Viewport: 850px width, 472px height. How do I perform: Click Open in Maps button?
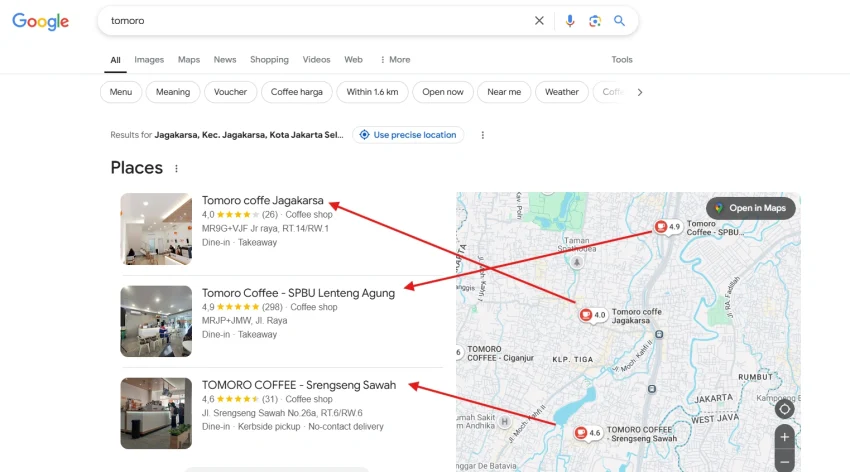coord(751,208)
